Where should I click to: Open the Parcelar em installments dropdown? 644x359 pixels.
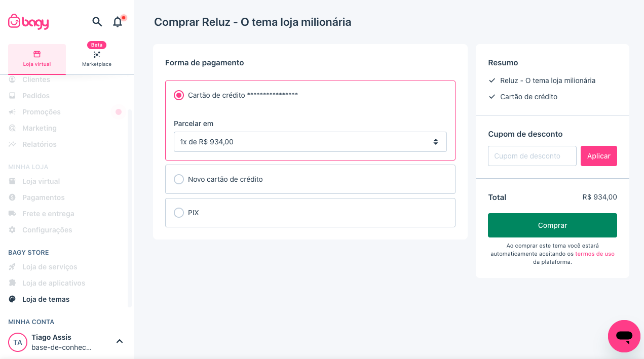[310, 142]
